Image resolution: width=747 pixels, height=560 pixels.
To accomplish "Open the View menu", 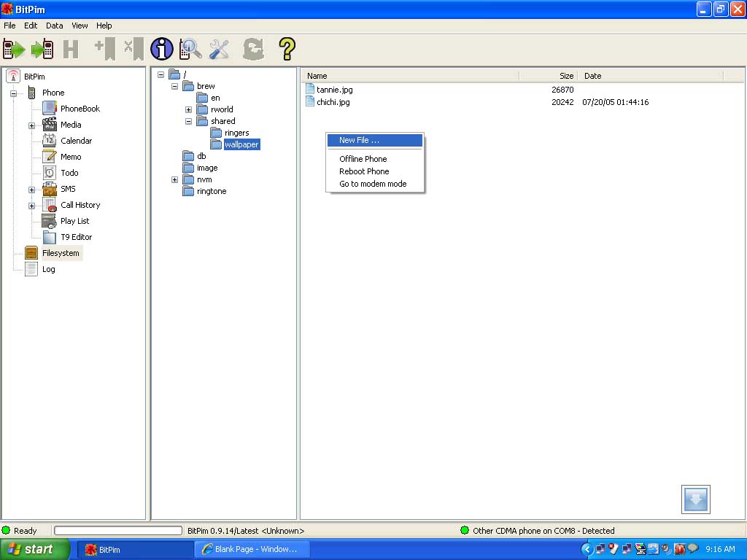I will pyautogui.click(x=80, y=26).
